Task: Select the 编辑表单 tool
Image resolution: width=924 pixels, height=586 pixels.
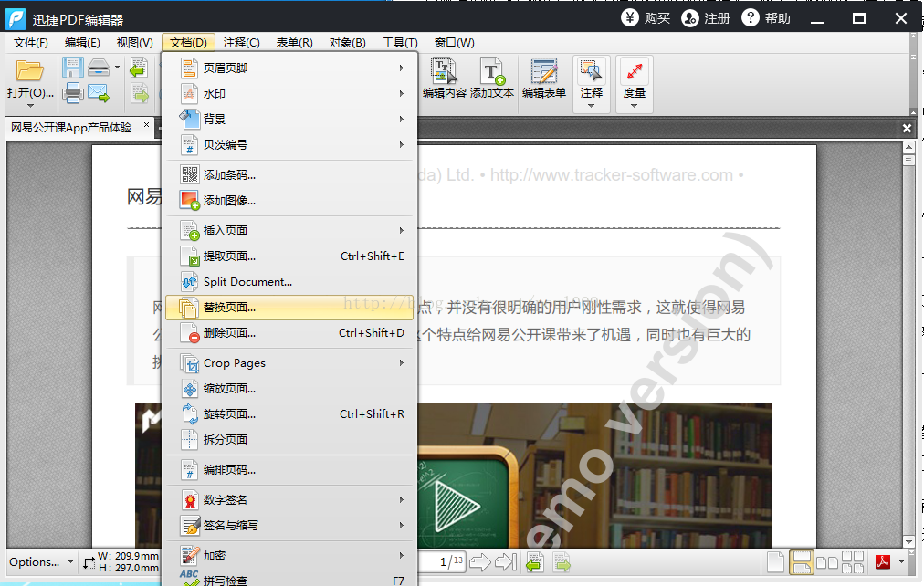Action: (544, 78)
